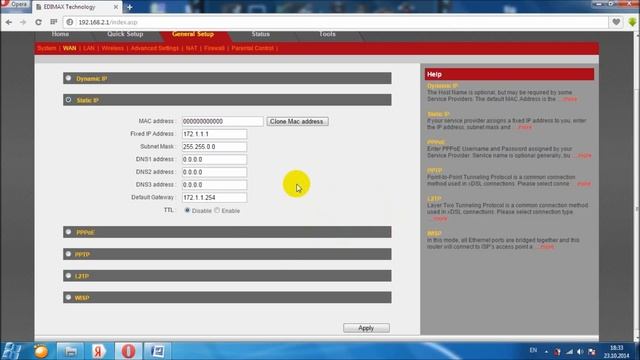Click Clone Mac address button
The height and width of the screenshot is (360, 640).
tap(298, 121)
